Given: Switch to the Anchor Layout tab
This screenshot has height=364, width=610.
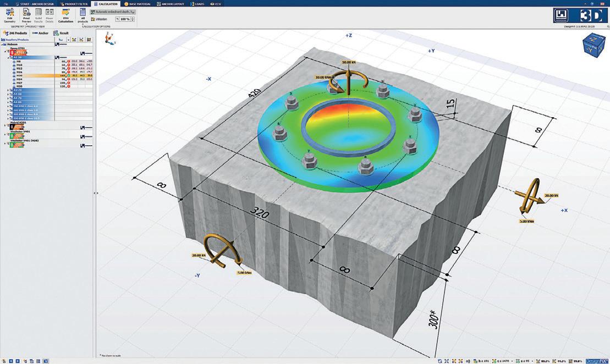Looking at the screenshot, I should (170, 4).
